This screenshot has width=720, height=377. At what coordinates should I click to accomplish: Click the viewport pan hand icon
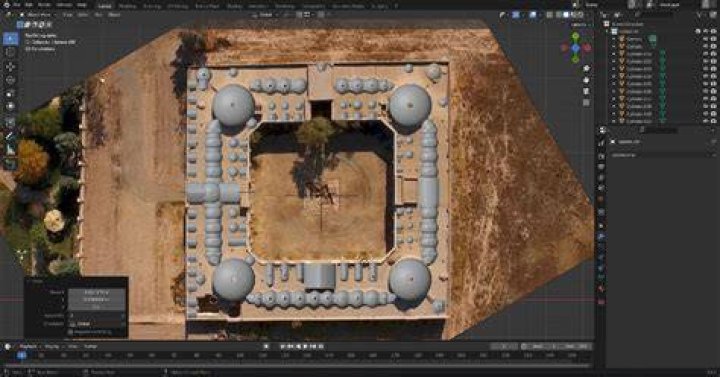pos(586,80)
